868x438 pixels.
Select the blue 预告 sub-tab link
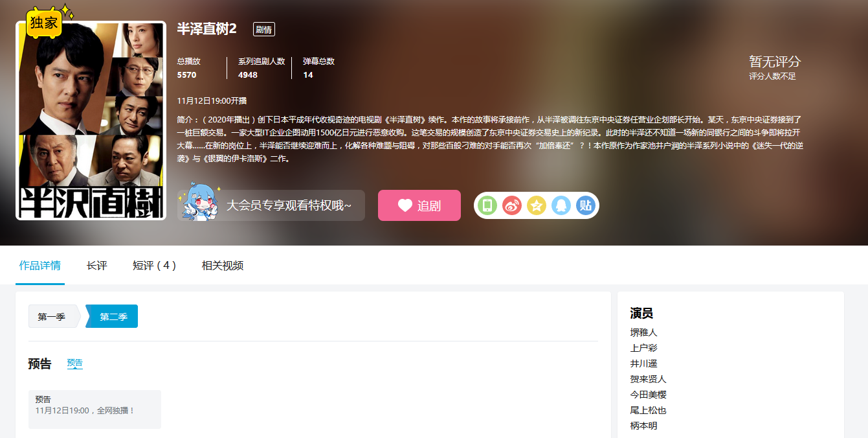click(75, 363)
